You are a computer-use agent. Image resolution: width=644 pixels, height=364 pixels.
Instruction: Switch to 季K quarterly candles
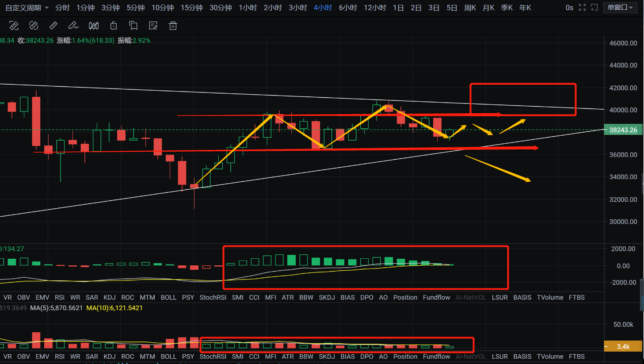pos(507,8)
